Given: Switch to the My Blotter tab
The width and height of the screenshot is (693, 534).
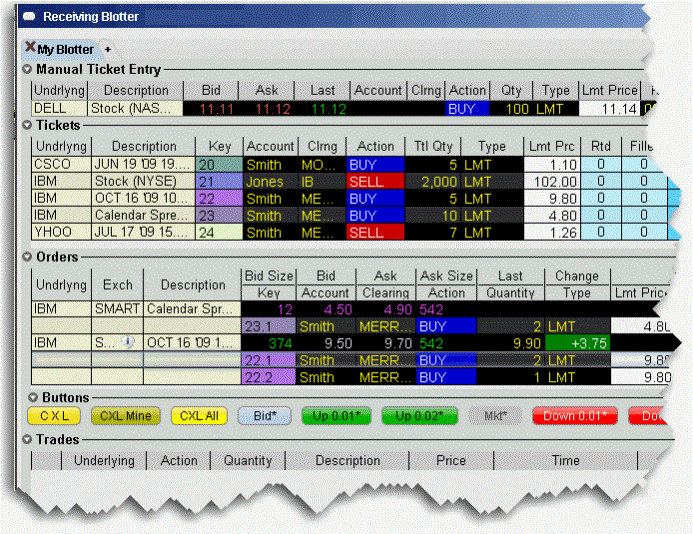Looking at the screenshot, I should coord(65,49).
